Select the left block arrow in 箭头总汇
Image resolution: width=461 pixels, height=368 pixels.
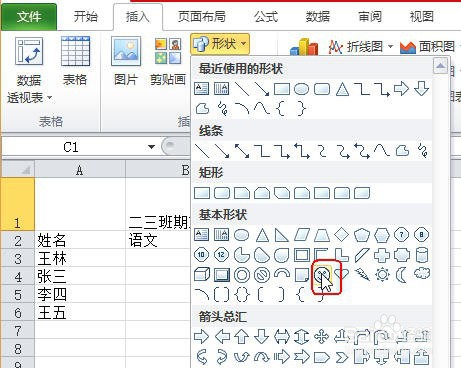222,337
